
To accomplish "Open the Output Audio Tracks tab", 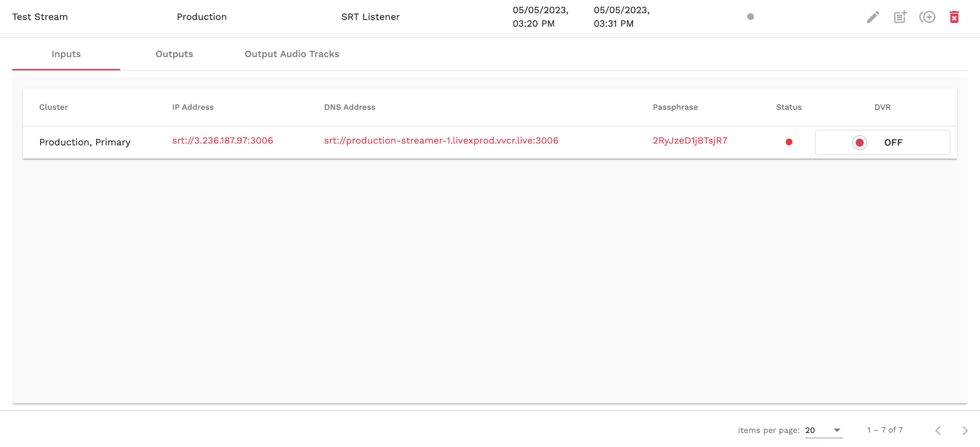I will [x=292, y=54].
